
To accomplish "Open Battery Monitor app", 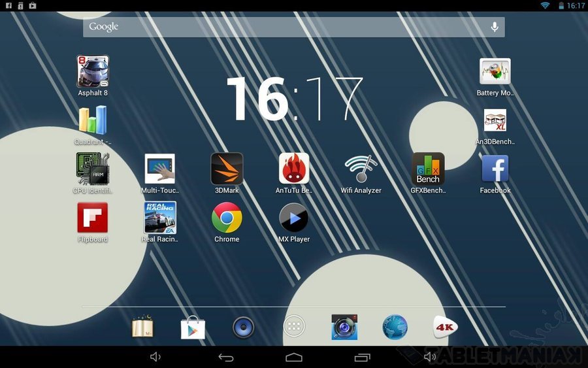I will pos(495,71).
